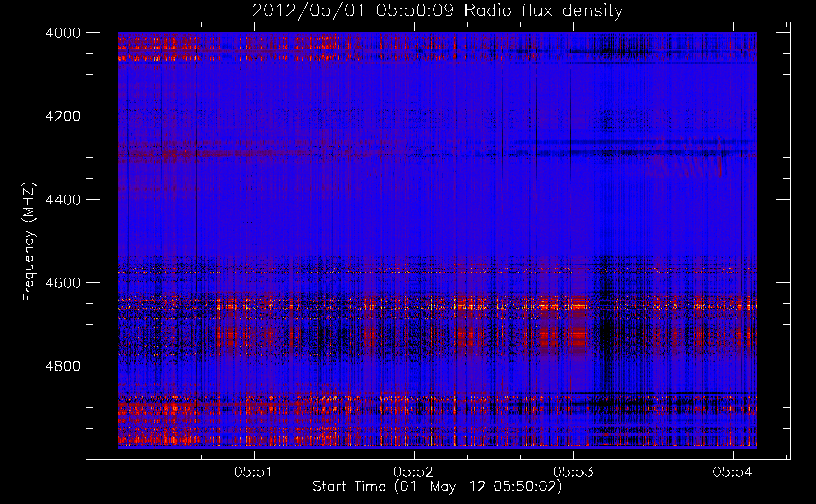Click the 05:52 time tick label
The image size is (816, 504).
414,472
